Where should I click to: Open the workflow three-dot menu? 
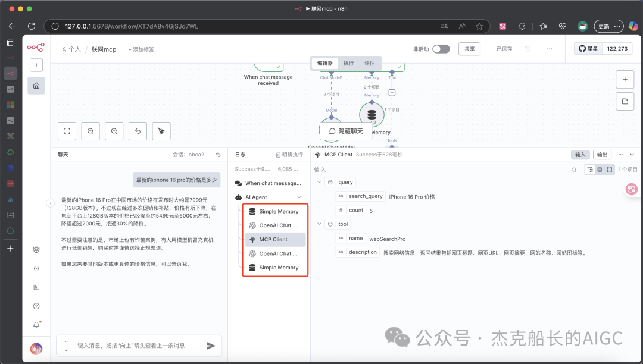coord(550,49)
